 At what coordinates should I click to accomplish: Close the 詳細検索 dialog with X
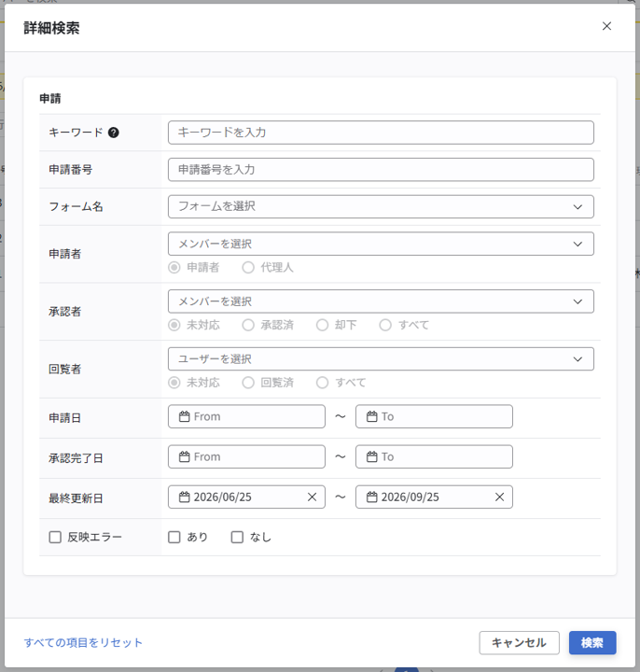[x=606, y=26]
